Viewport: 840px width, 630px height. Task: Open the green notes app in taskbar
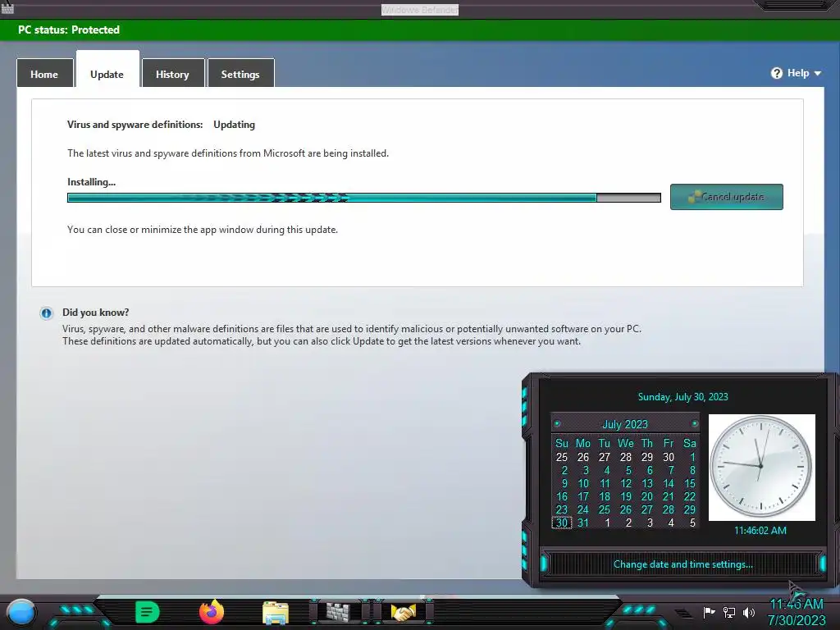[147, 612]
